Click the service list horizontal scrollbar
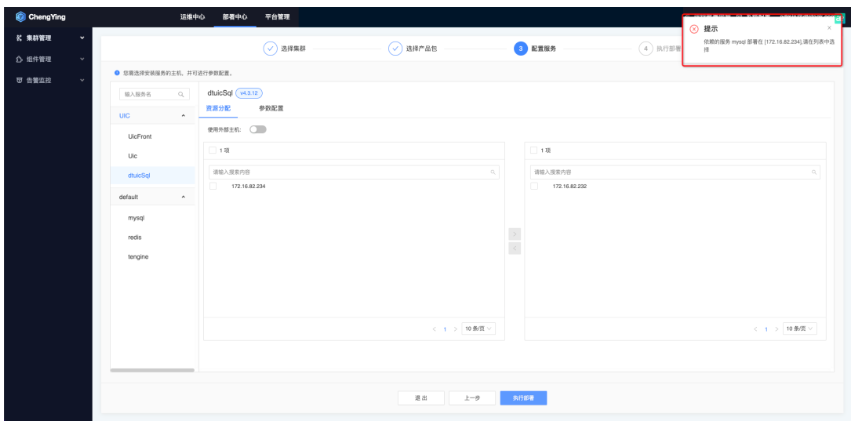 coord(152,370)
